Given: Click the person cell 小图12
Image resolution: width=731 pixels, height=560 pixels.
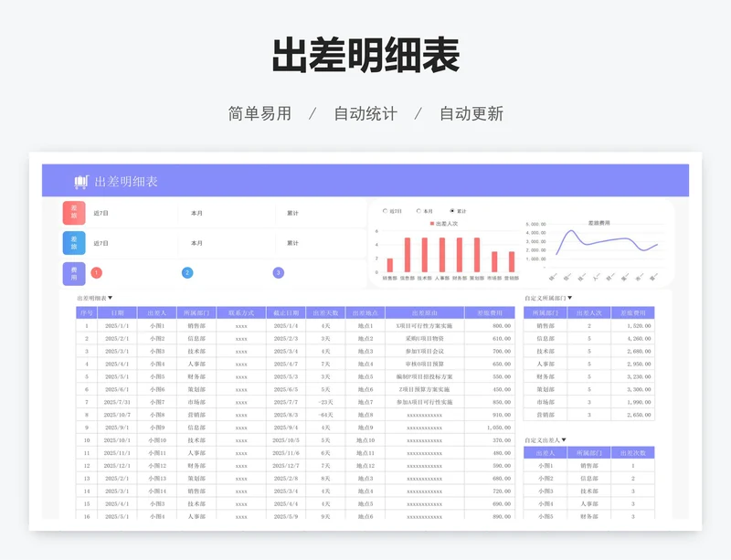Looking at the screenshot, I should tap(157, 465).
